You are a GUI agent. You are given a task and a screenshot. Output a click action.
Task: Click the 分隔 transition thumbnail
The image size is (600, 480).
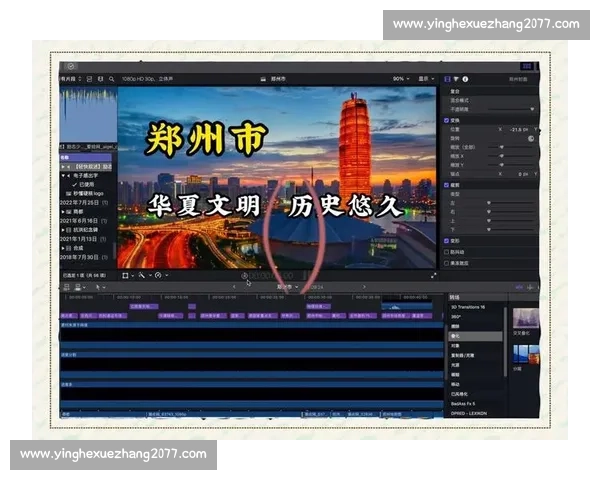[x=526, y=354]
